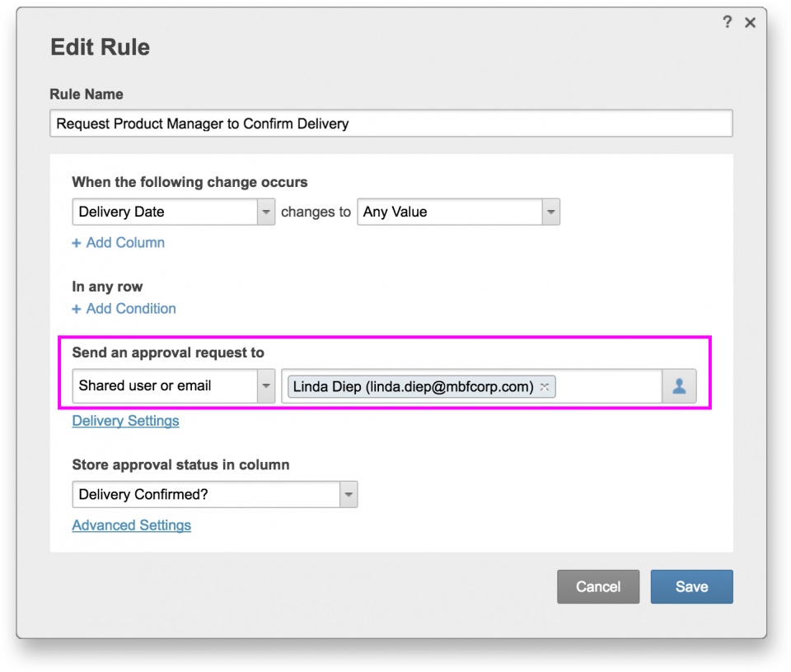The width and height of the screenshot is (791, 672).
Task: Click the plus icon for Add Condition
Action: coord(77,309)
